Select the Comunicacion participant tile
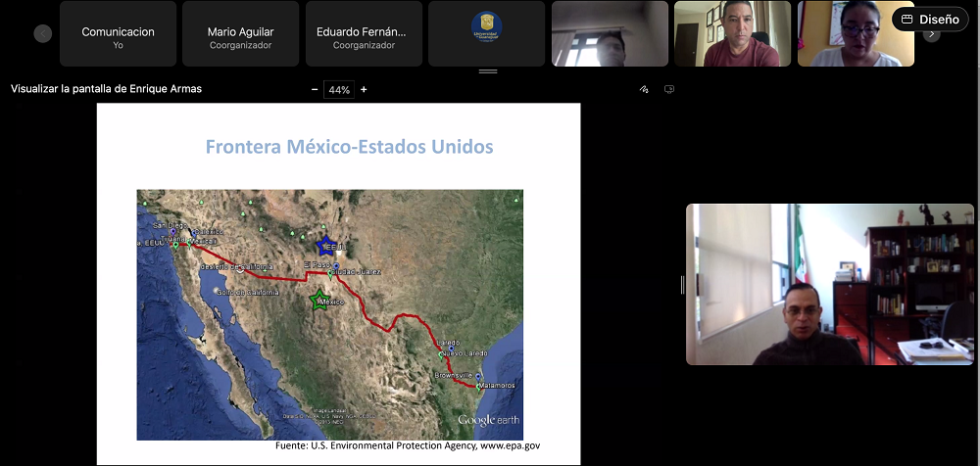The image size is (980, 466). coord(118,34)
